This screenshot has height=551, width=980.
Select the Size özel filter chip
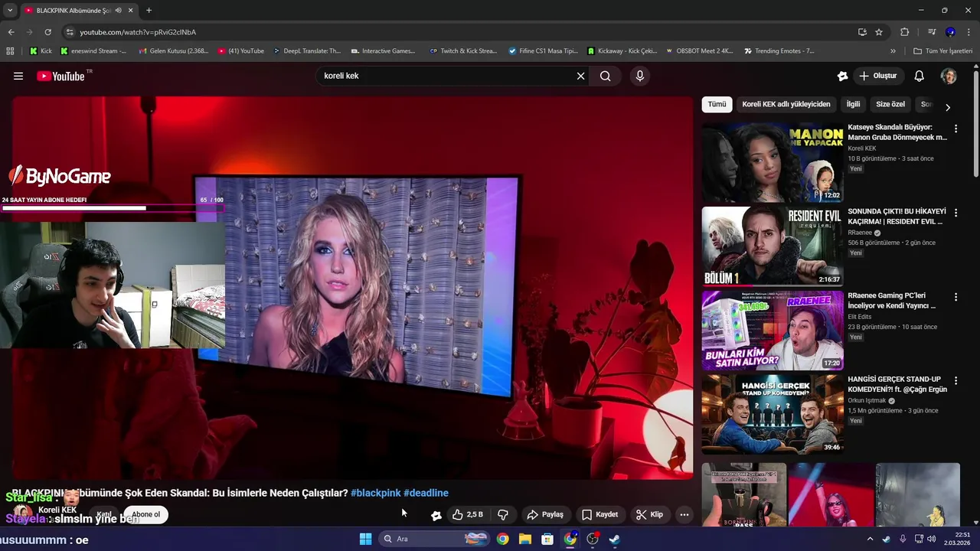(890, 104)
